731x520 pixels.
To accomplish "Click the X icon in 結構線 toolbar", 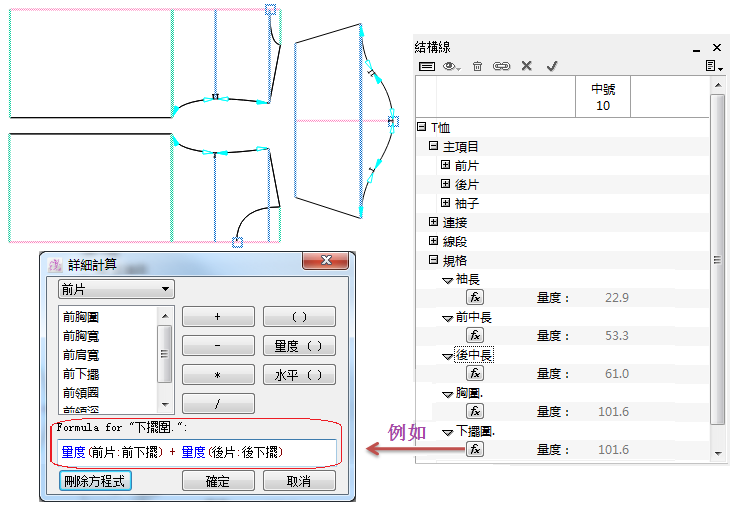I will click(x=526, y=66).
